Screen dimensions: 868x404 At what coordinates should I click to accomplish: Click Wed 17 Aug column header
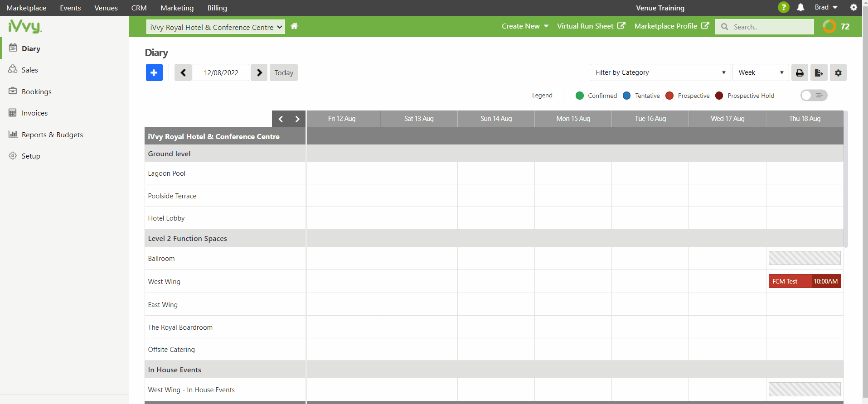[727, 119]
